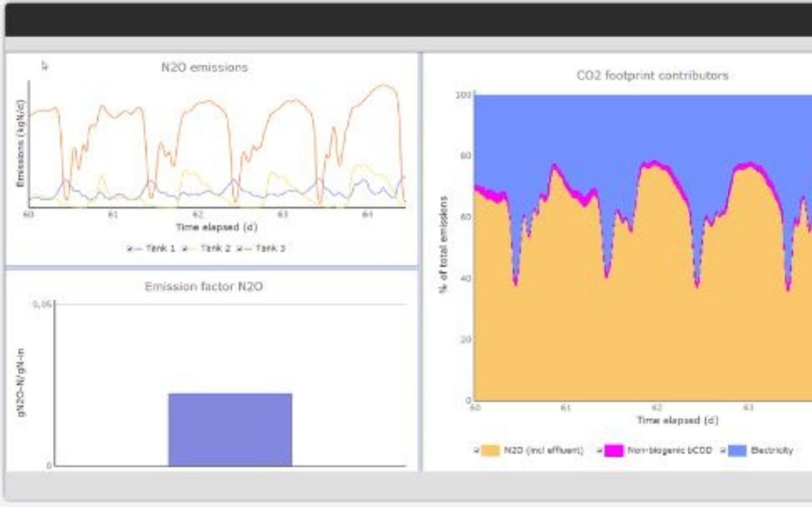Viewport: 812px width, 507px height.
Task: Click the purple Emission factor N2O bar
Action: coord(229,429)
